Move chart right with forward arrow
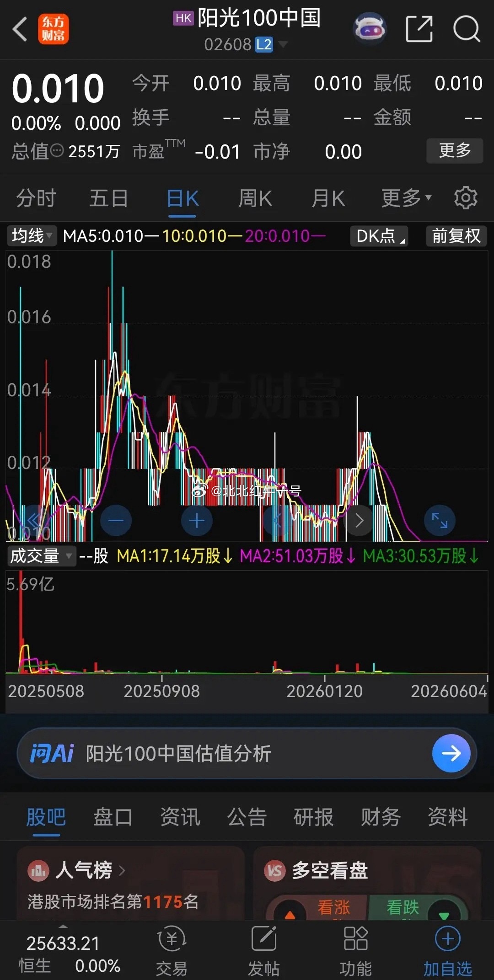 pos(359,520)
